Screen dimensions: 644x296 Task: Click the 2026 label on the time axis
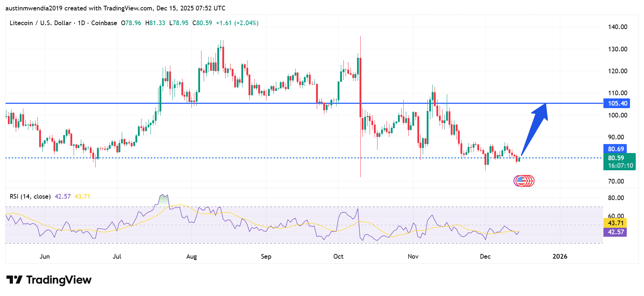click(x=560, y=256)
